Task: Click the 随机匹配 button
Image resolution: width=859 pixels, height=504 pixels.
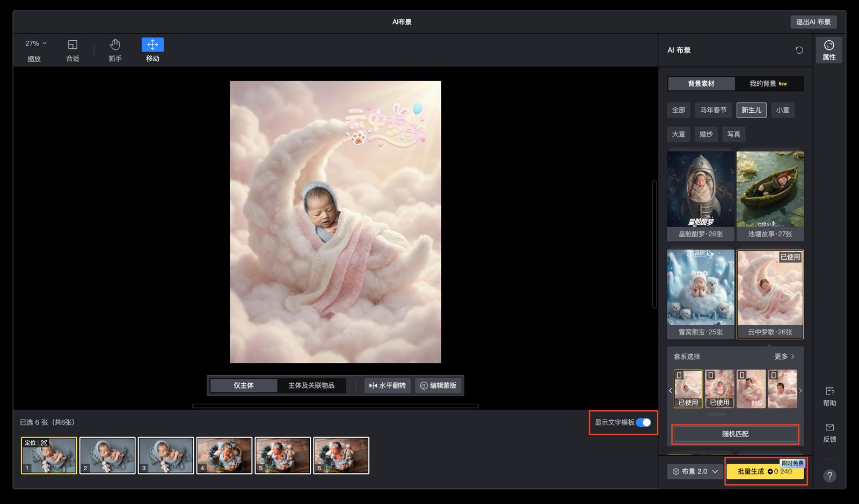Action: coord(735,434)
